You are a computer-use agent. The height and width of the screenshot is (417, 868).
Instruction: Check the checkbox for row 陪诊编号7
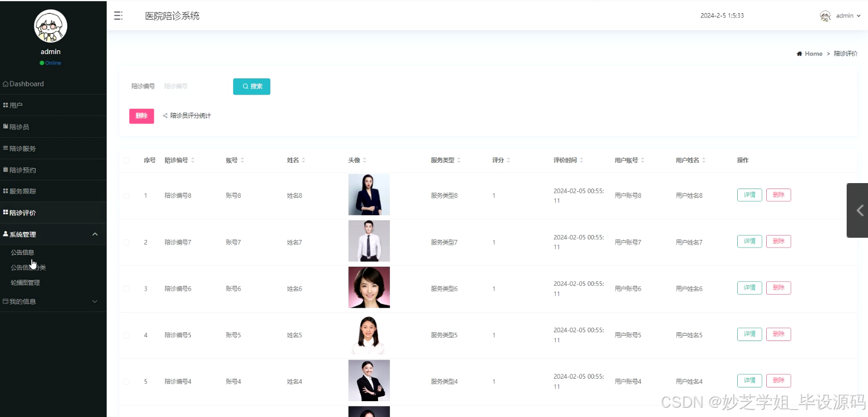pyautogui.click(x=126, y=242)
